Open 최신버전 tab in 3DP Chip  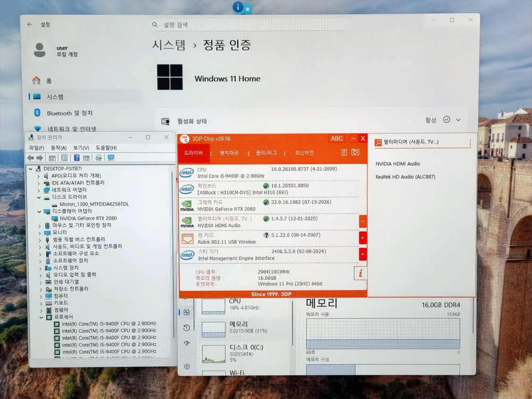[x=304, y=153]
